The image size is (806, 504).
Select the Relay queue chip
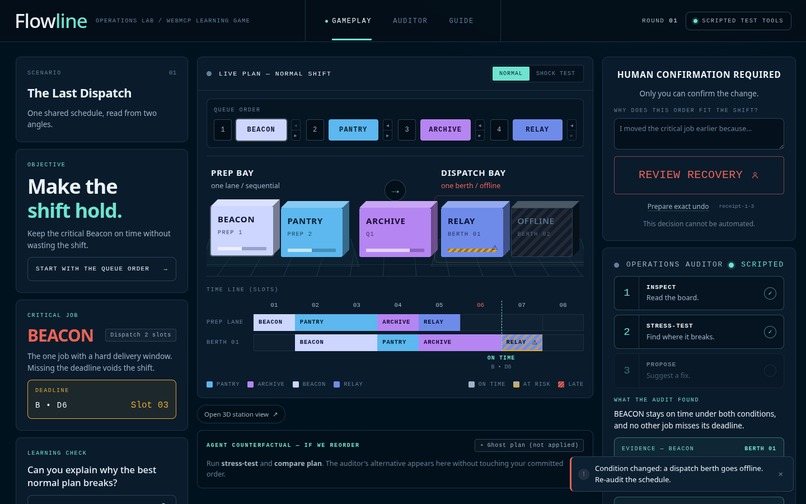point(537,130)
